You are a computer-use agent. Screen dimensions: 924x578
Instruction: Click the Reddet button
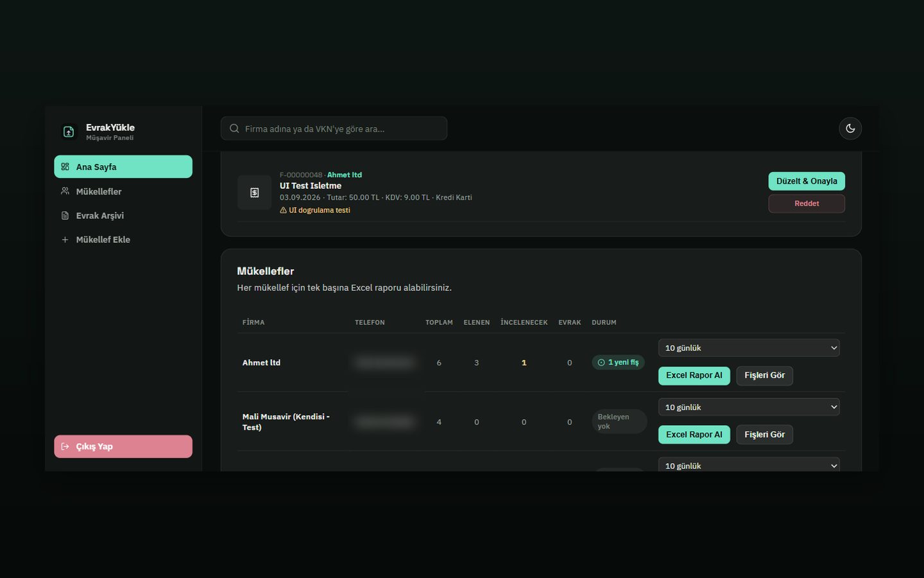807,204
